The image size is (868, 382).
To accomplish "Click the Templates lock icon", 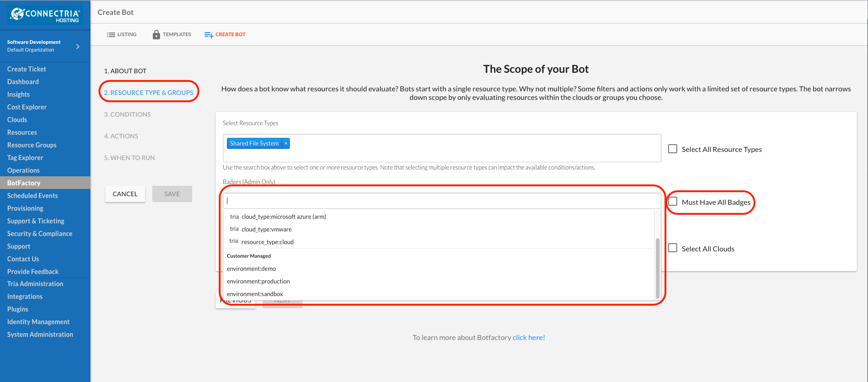I will 156,34.
